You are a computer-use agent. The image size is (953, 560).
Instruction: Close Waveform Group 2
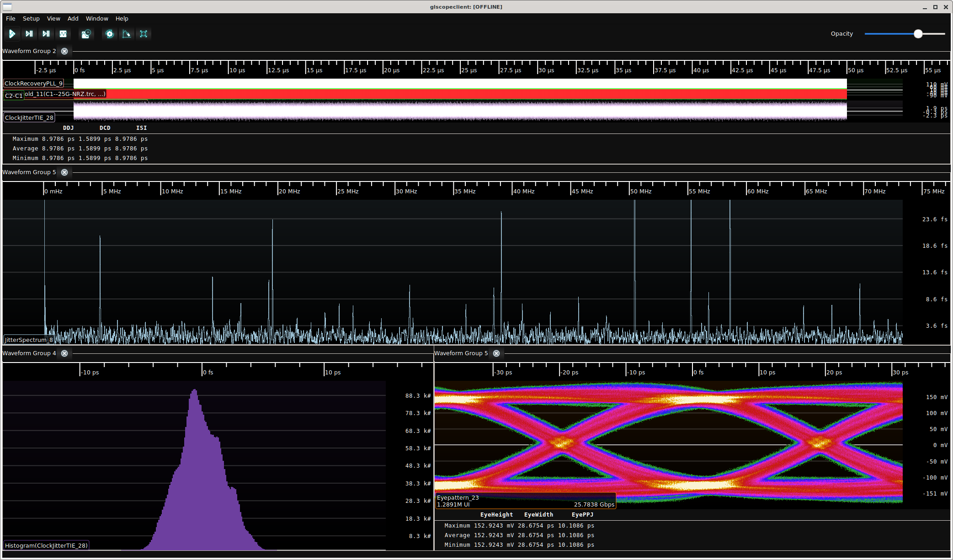(x=64, y=51)
